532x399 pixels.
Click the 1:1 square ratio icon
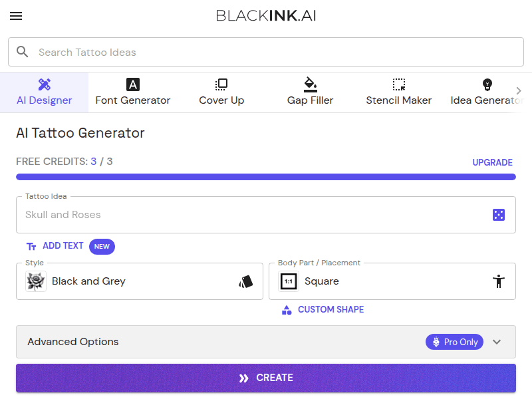[289, 281]
